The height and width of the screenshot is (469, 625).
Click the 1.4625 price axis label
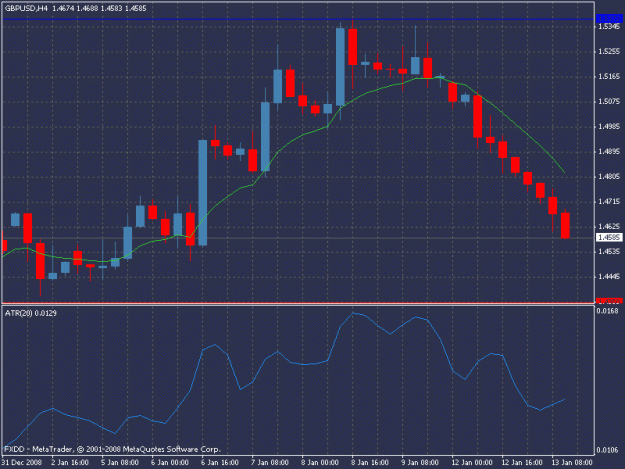(609, 227)
